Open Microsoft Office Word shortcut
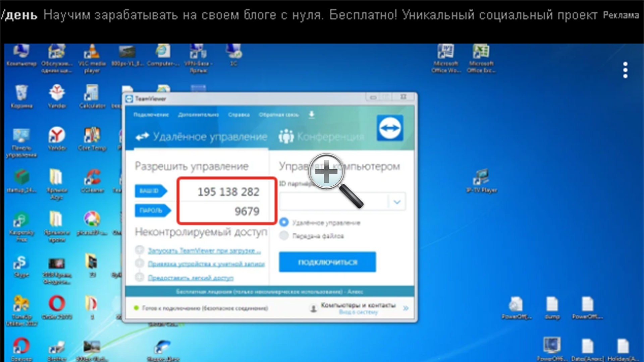The width and height of the screenshot is (644, 362). click(446, 59)
